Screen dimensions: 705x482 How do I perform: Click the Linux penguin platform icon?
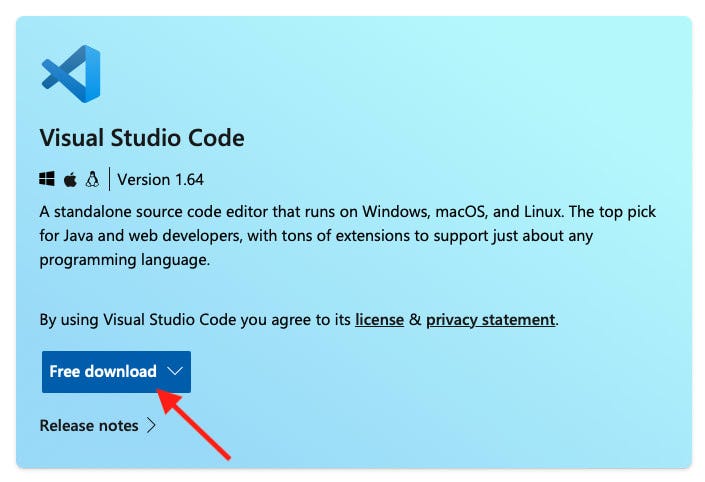click(x=93, y=179)
